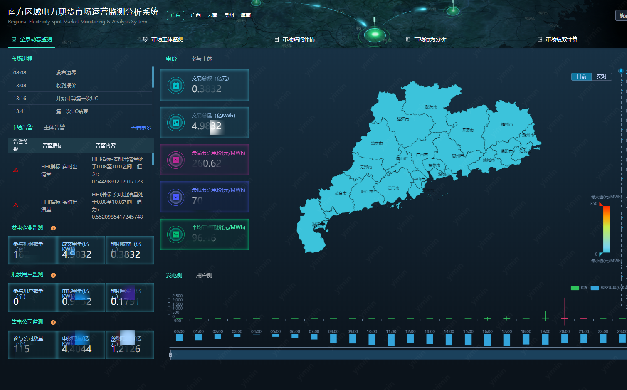Click the icon of the second top navigation tab

coord(145,39)
